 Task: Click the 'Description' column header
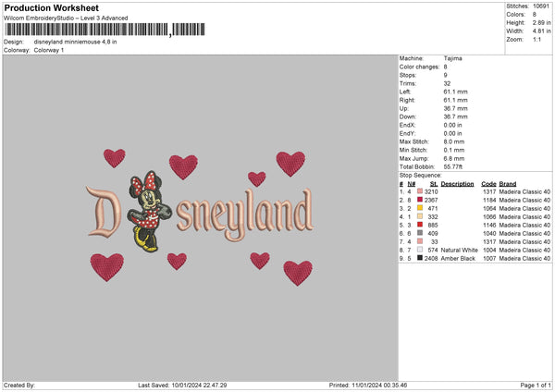(457, 184)
